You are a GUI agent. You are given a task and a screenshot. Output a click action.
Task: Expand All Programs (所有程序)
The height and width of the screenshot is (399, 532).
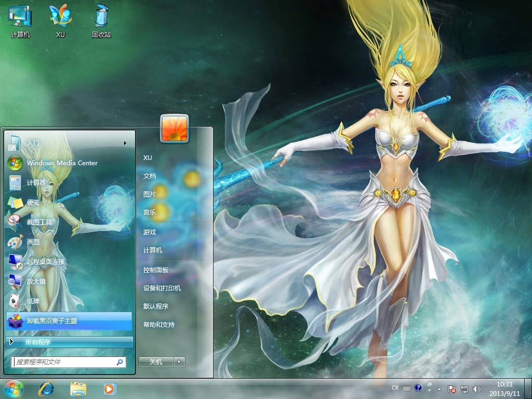click(70, 342)
